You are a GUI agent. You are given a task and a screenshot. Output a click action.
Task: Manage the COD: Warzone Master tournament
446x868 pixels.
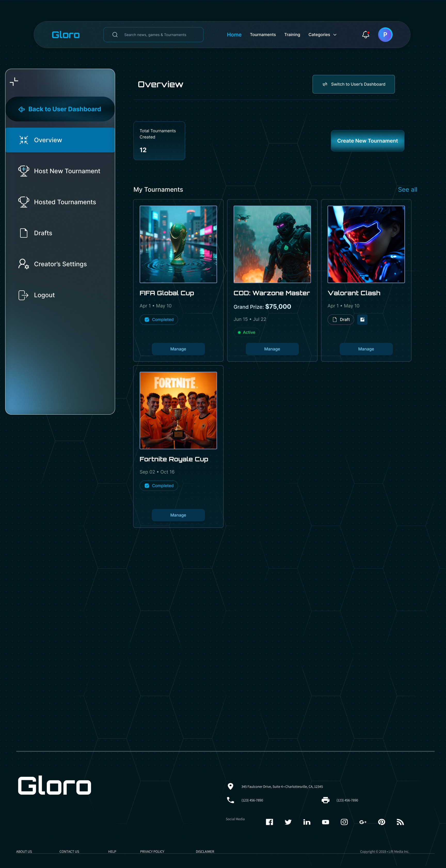coord(272,349)
